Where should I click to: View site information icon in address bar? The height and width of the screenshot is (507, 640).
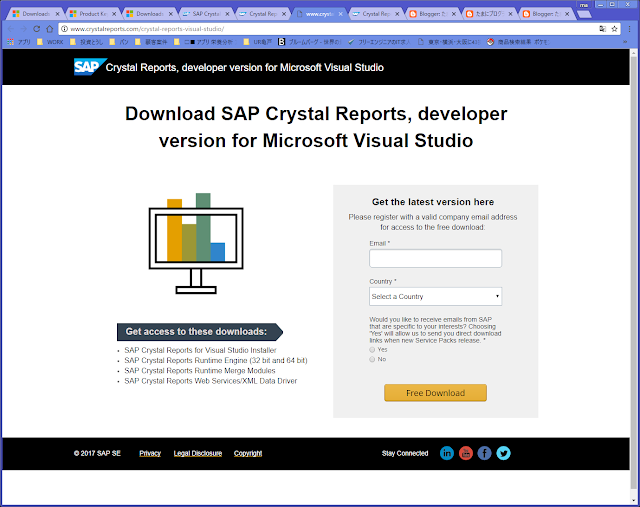(64, 29)
